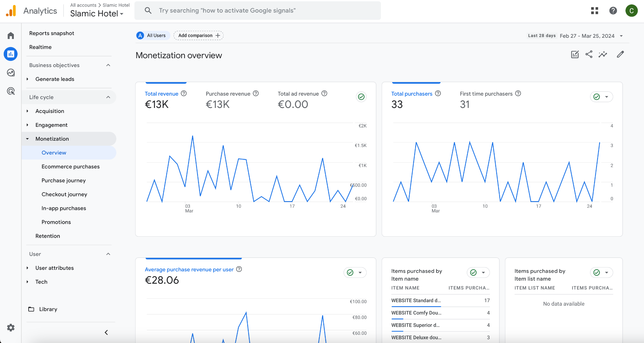
Task: Select the First time purchasers metric tab
Action: point(486,94)
